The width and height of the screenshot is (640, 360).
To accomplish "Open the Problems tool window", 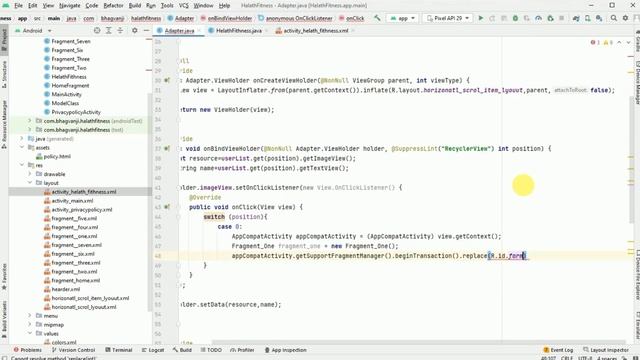I will [28, 350].
